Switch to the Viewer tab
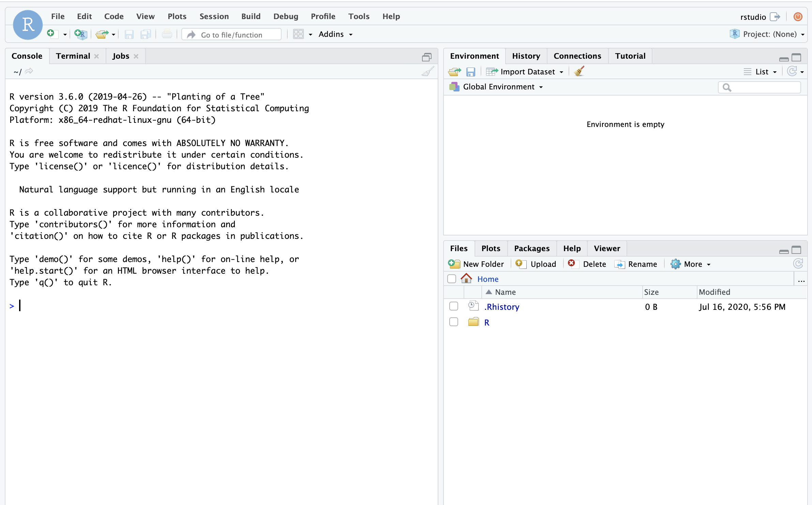The image size is (812, 505). pos(607,248)
